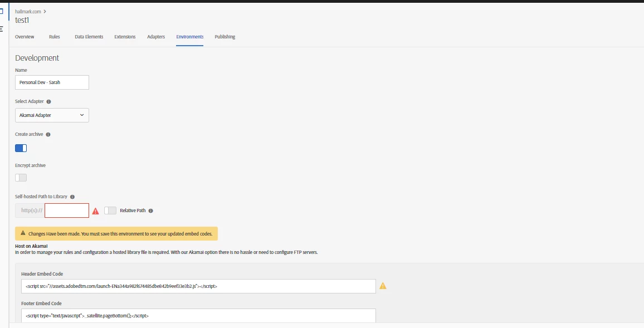Viewport: 644px width, 328px height.
Task: Open the Select Adapter dropdown
Action: point(52,115)
